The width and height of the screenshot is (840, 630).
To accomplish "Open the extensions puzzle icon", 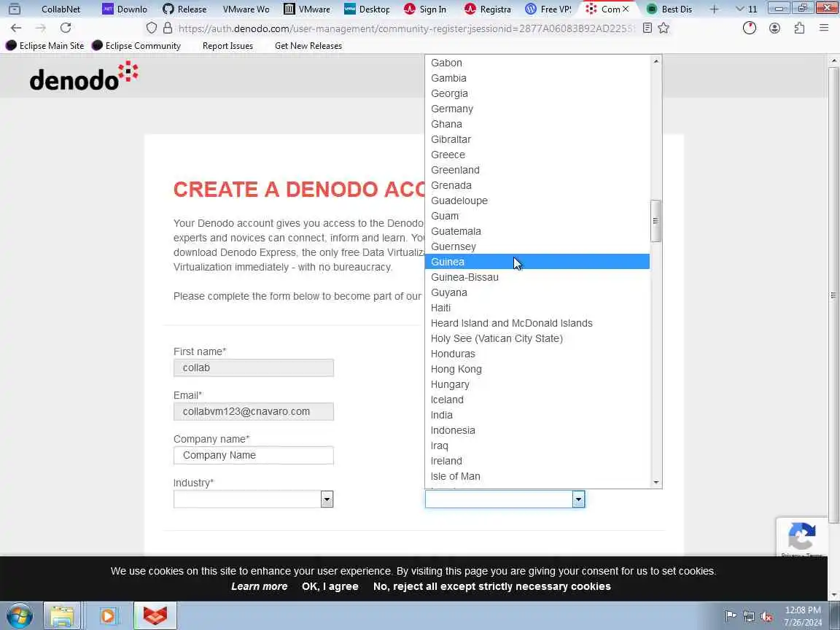I will point(799,28).
